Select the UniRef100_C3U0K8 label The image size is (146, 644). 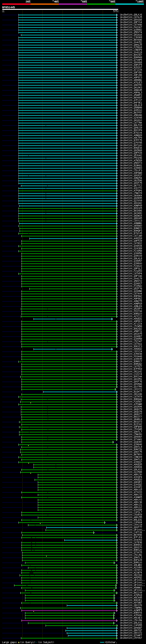(131, 37)
